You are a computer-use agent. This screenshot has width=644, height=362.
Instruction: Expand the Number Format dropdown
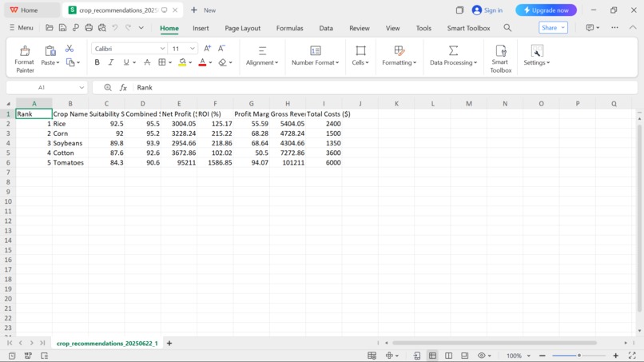[315, 62]
